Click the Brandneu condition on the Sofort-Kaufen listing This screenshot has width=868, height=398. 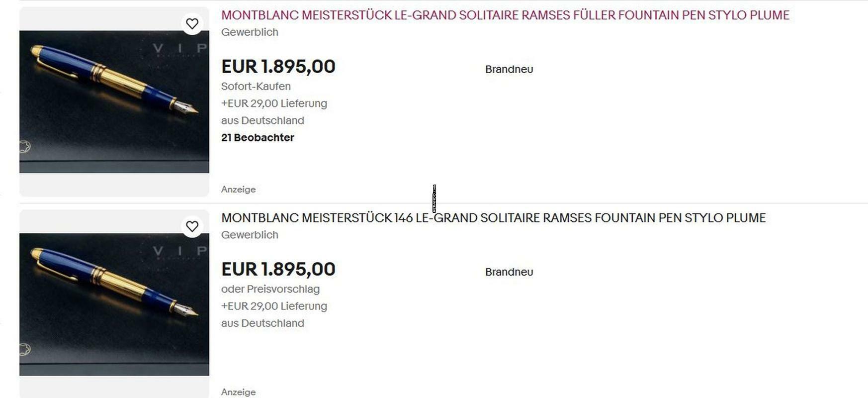(509, 70)
